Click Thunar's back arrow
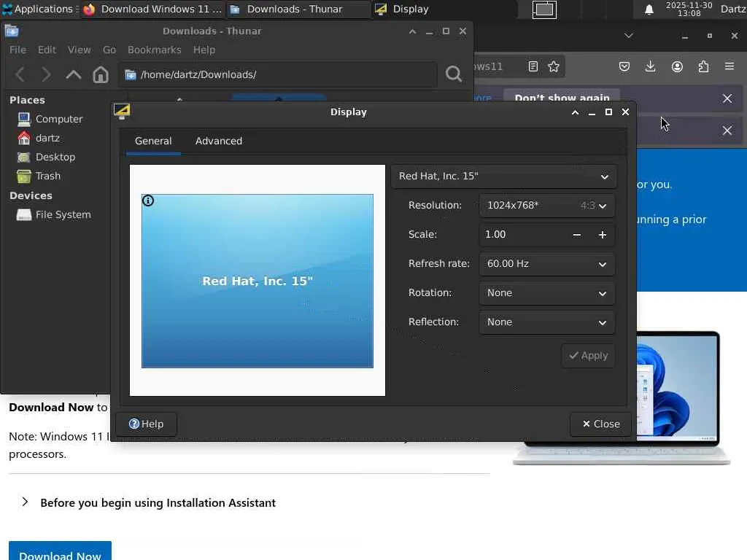This screenshot has height=560, width=747. click(20, 74)
